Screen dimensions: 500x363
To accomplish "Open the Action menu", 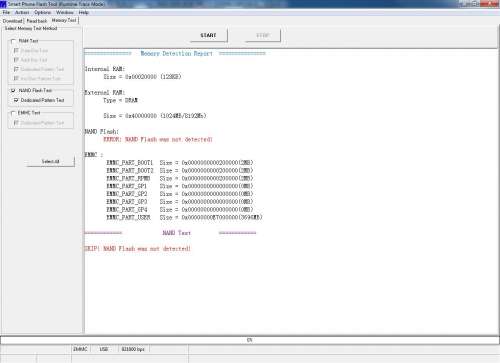I will point(22,13).
